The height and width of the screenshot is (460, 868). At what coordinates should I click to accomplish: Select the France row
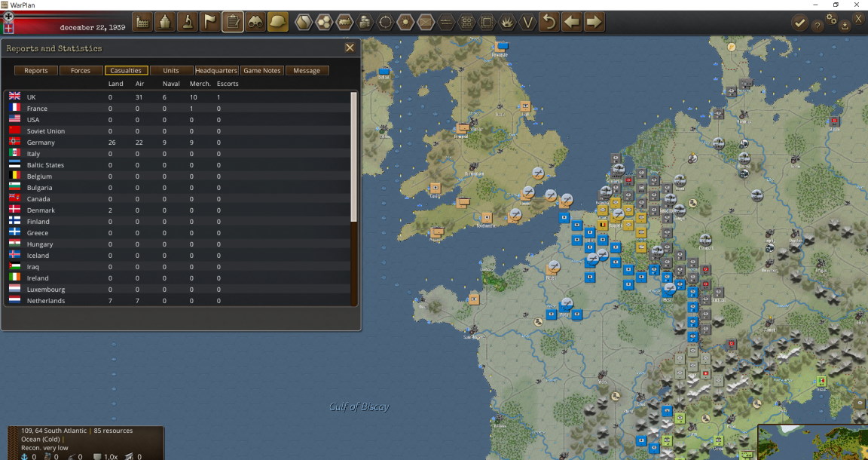coord(177,109)
